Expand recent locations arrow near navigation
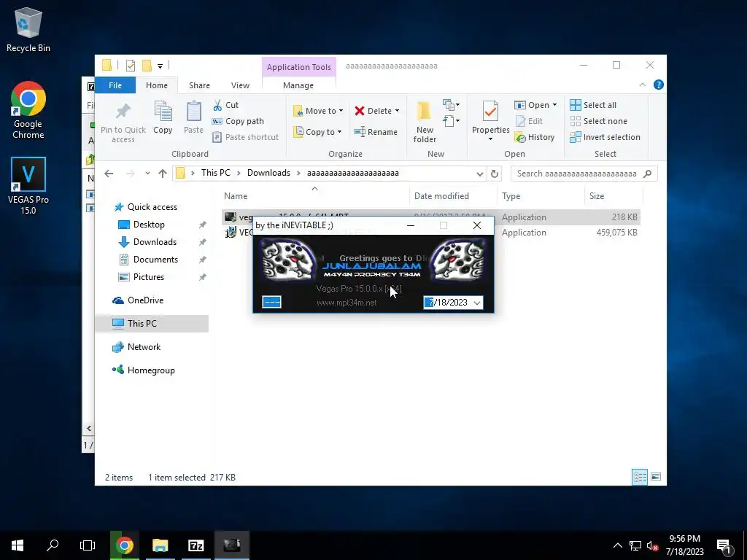 147,174
